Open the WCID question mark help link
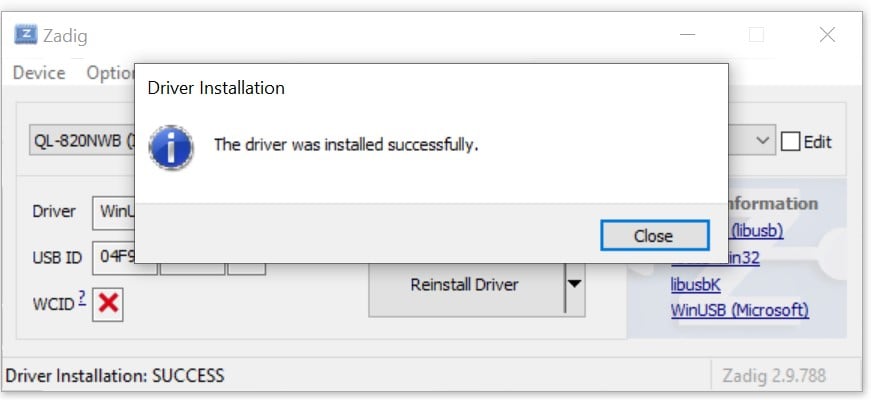871x400 pixels. coord(82,299)
